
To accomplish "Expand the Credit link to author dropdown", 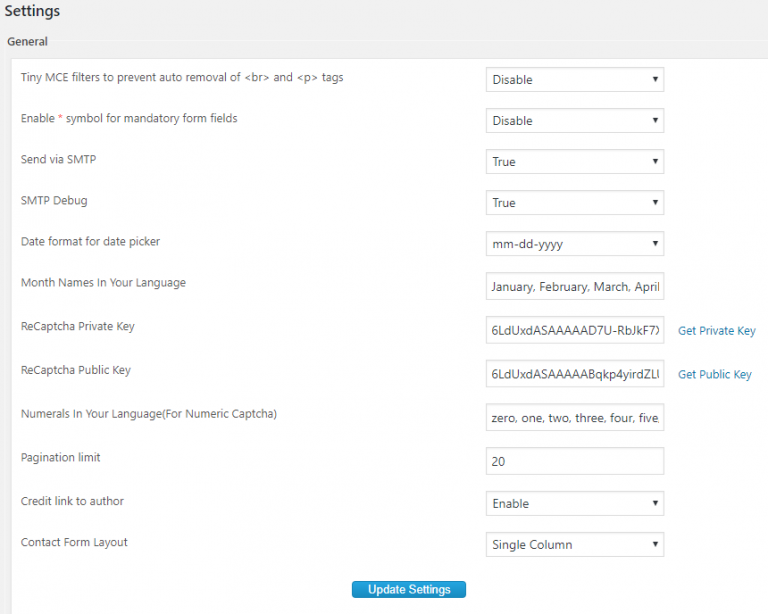I will pos(574,504).
